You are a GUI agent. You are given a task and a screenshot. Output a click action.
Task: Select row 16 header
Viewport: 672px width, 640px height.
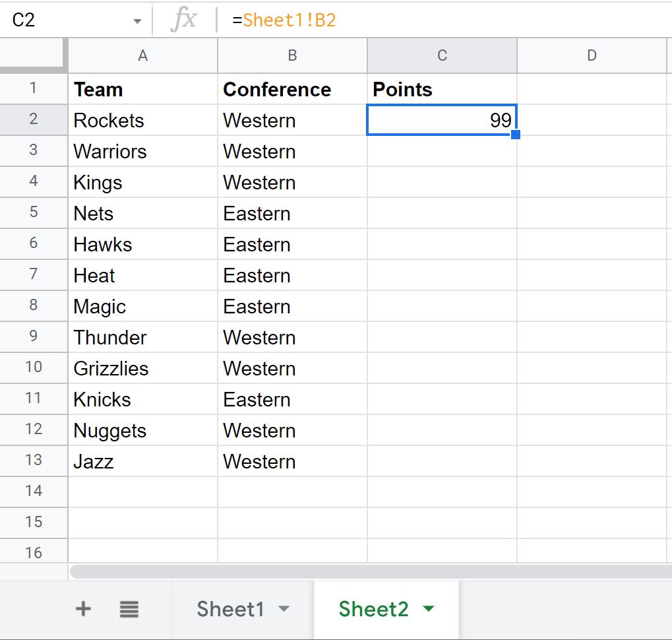[34, 552]
